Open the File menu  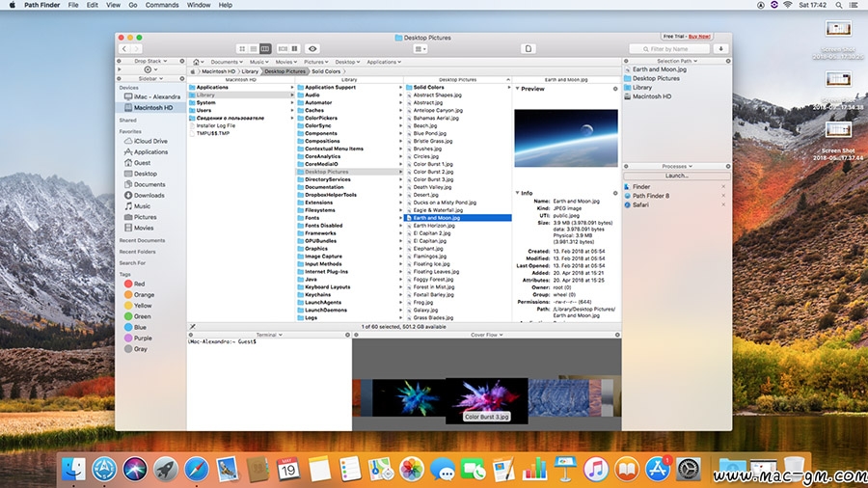[x=73, y=5]
